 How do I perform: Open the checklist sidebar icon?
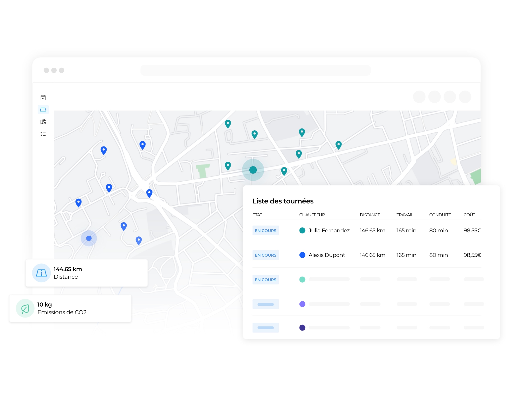[x=43, y=134]
